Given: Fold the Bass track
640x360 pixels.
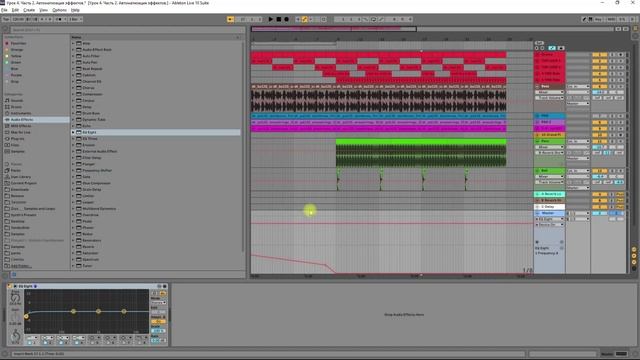Looking at the screenshot, I should 537,87.
